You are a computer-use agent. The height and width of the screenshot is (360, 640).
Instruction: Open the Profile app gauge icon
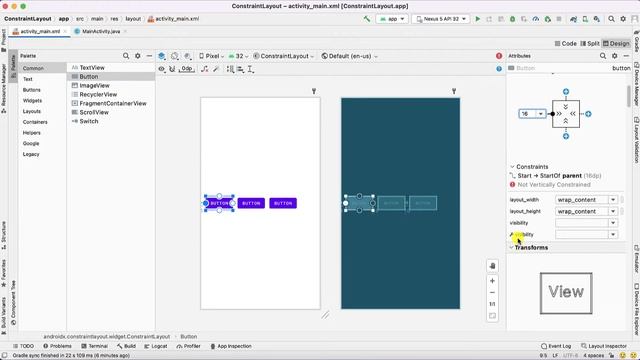tap(536, 19)
